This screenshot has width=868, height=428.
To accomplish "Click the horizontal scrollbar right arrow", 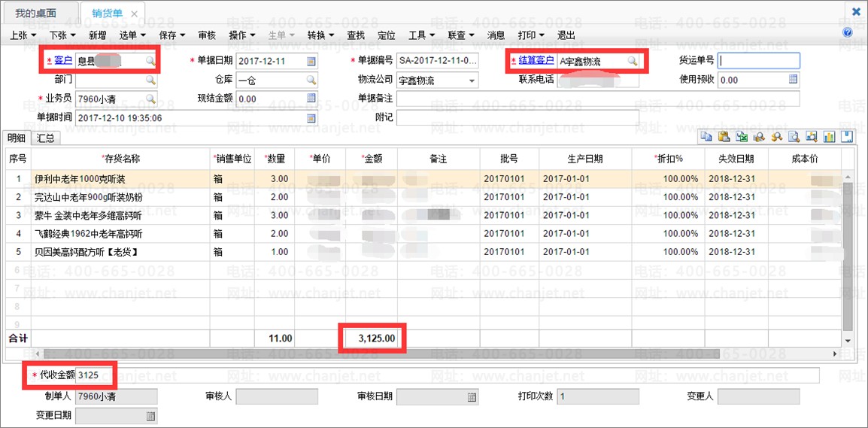I will (836, 354).
